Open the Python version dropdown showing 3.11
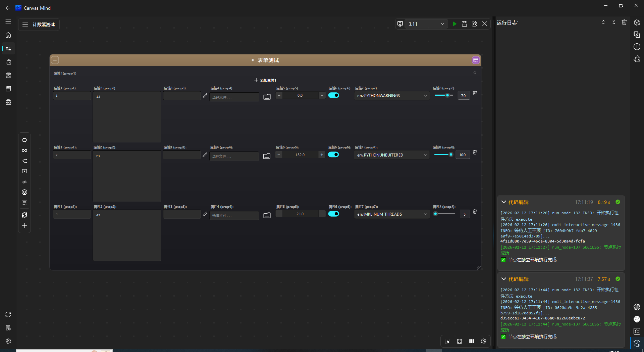The image size is (644, 352). [426, 24]
